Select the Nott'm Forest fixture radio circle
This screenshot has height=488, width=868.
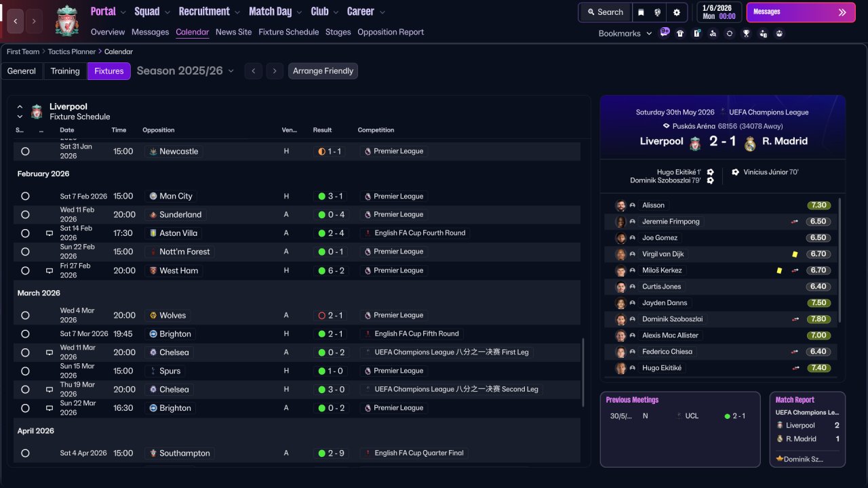click(25, 251)
